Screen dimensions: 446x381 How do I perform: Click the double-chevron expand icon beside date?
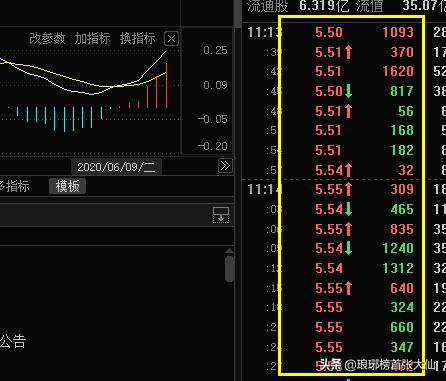tap(225, 166)
